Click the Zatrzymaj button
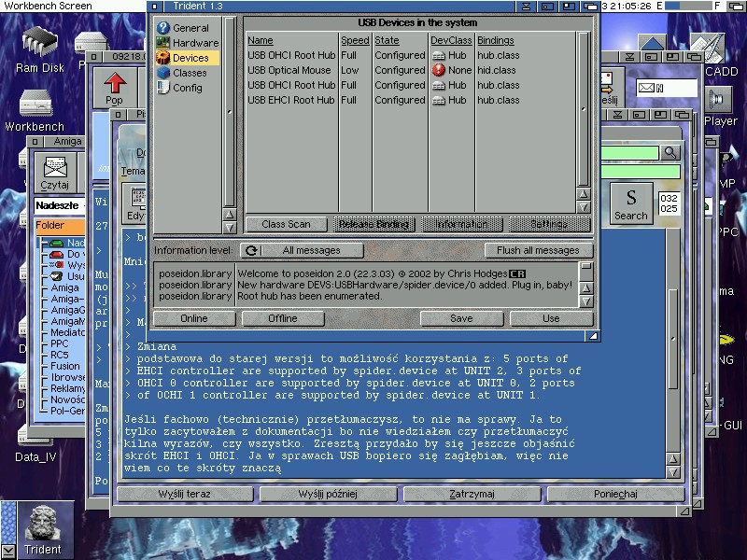The image size is (747, 560). tap(472, 495)
